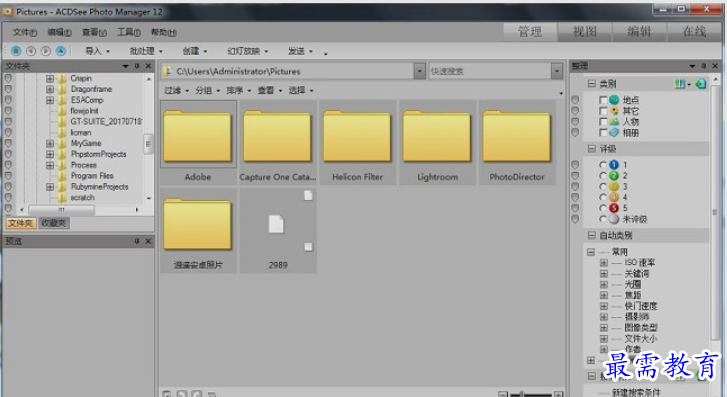This screenshot has height=397, width=727.
Task: Click the Back navigation arrow
Action: click(31, 51)
